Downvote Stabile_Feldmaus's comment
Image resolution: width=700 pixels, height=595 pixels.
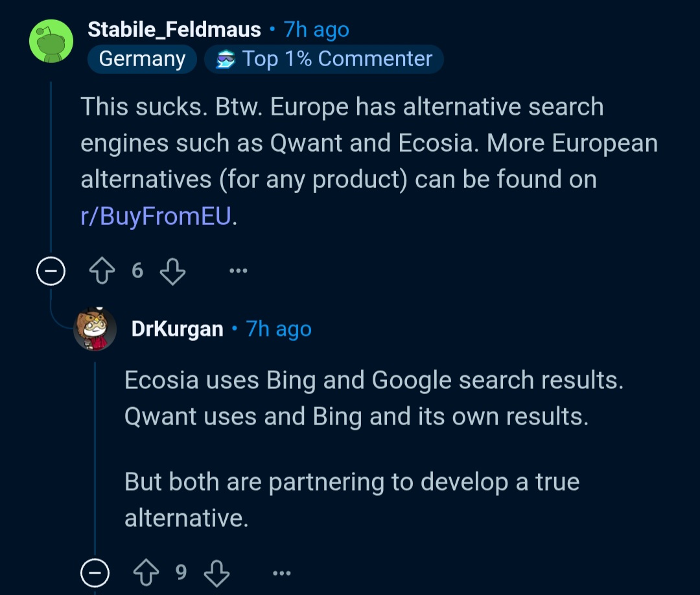(173, 271)
